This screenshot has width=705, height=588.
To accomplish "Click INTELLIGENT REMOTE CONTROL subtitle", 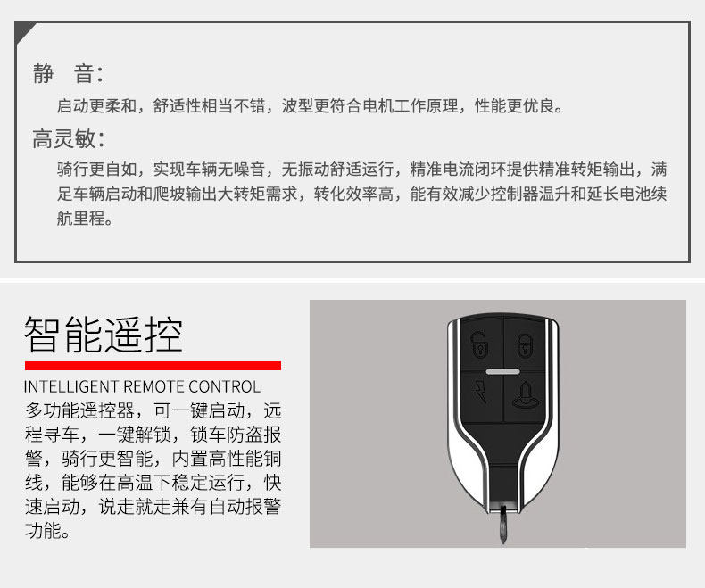I will (x=142, y=386).
